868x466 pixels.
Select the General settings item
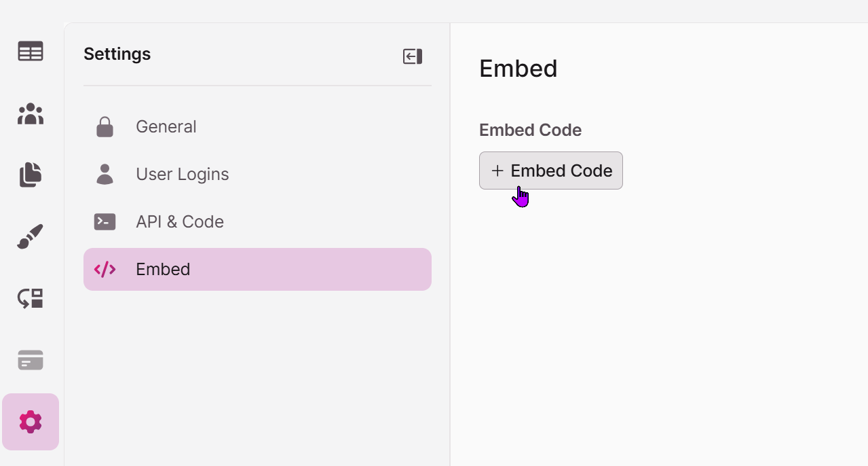click(x=257, y=126)
